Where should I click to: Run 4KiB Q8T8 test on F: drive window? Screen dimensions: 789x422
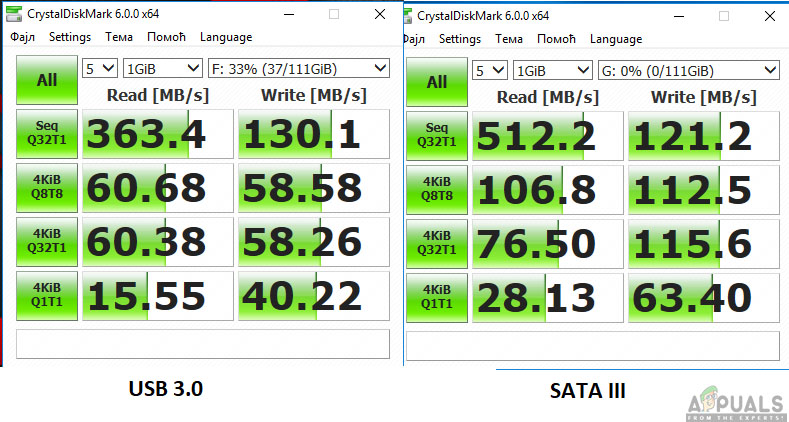pyautogui.click(x=47, y=188)
